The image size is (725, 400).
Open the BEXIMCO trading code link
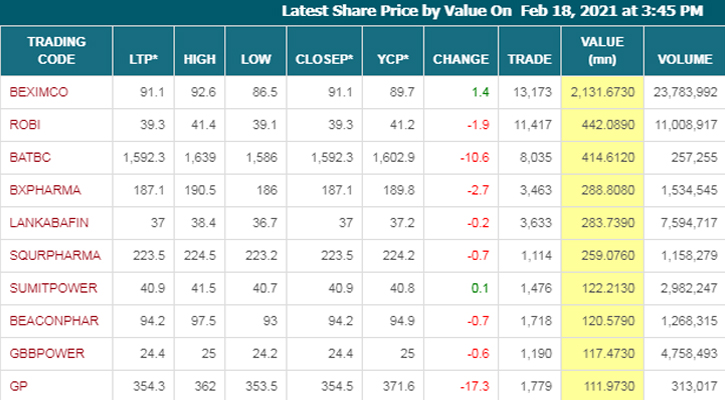36,93
